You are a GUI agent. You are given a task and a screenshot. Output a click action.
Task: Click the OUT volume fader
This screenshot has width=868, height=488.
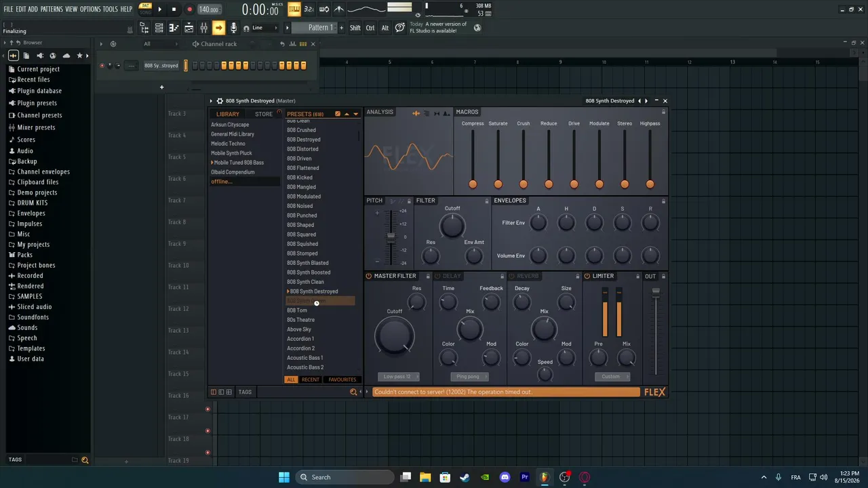(656, 291)
